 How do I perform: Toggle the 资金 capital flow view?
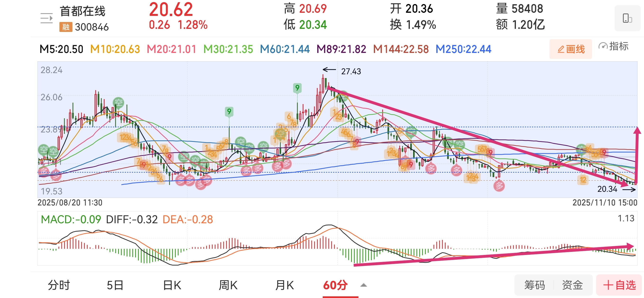pos(572,285)
